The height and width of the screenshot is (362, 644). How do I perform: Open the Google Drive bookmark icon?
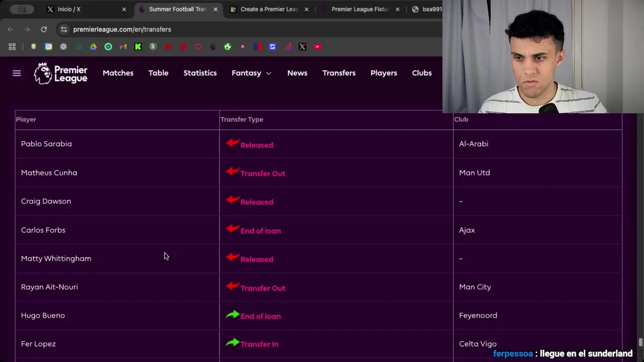tap(93, 47)
